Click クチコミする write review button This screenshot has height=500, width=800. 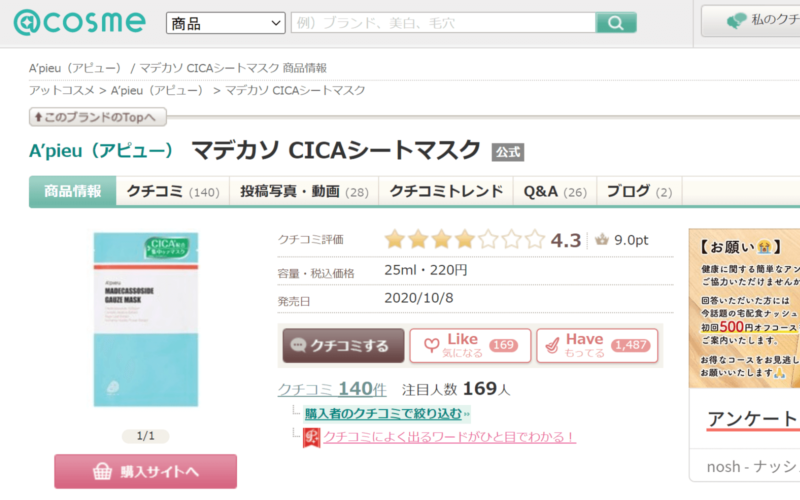point(343,345)
